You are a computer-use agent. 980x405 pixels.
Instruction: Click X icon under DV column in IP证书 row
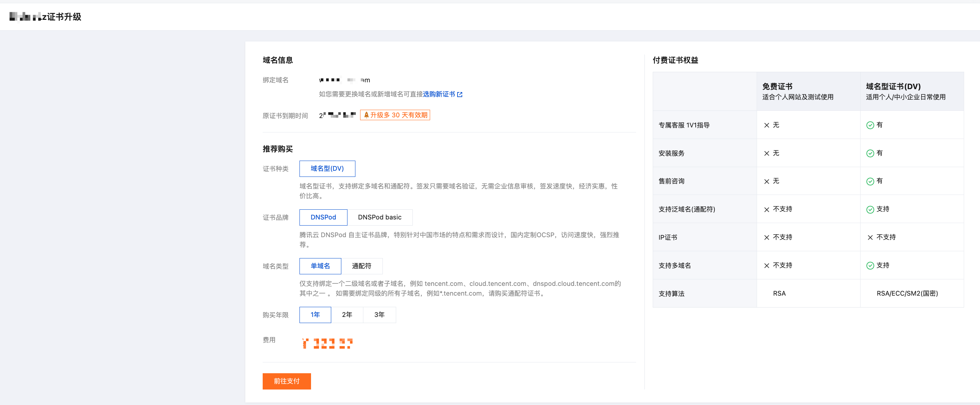[870, 238]
